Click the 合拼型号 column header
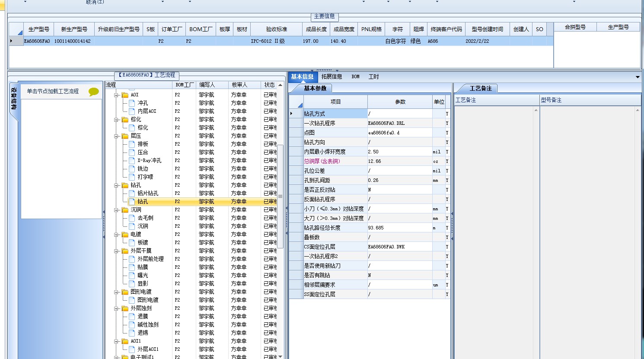The height and width of the screenshot is (359, 644). point(575,27)
